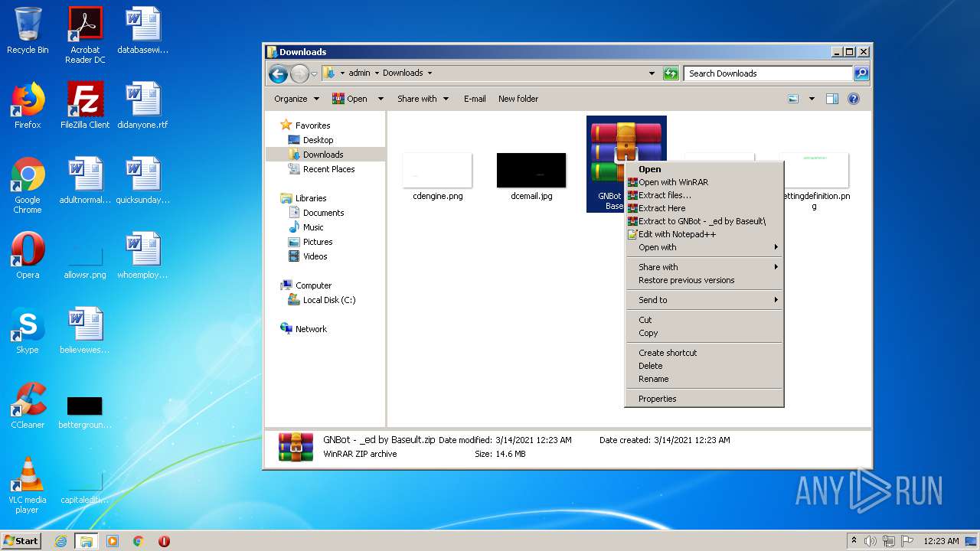Click the Explorer Back navigation button
This screenshot has height=551, width=980.
click(x=279, y=73)
